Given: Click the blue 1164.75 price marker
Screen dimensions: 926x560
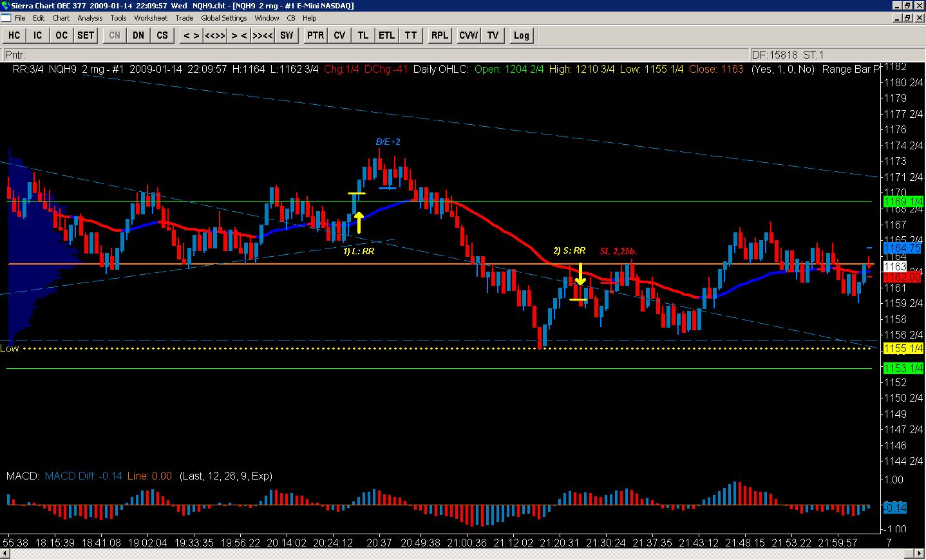Looking at the screenshot, I should click(903, 248).
